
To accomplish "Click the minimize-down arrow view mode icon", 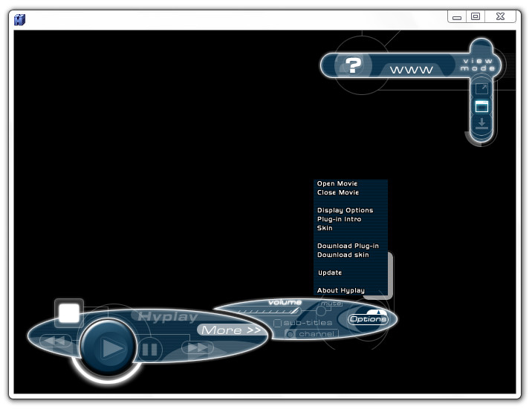I will click(x=481, y=123).
